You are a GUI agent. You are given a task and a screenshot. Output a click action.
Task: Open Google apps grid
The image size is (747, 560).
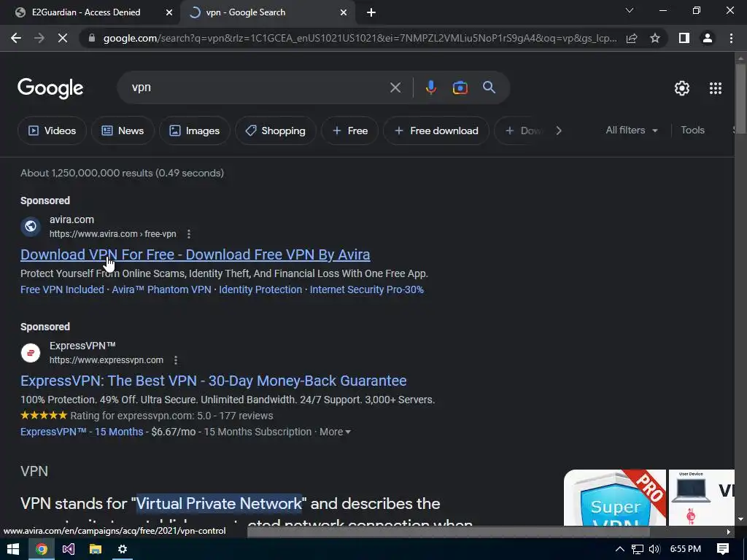[716, 88]
